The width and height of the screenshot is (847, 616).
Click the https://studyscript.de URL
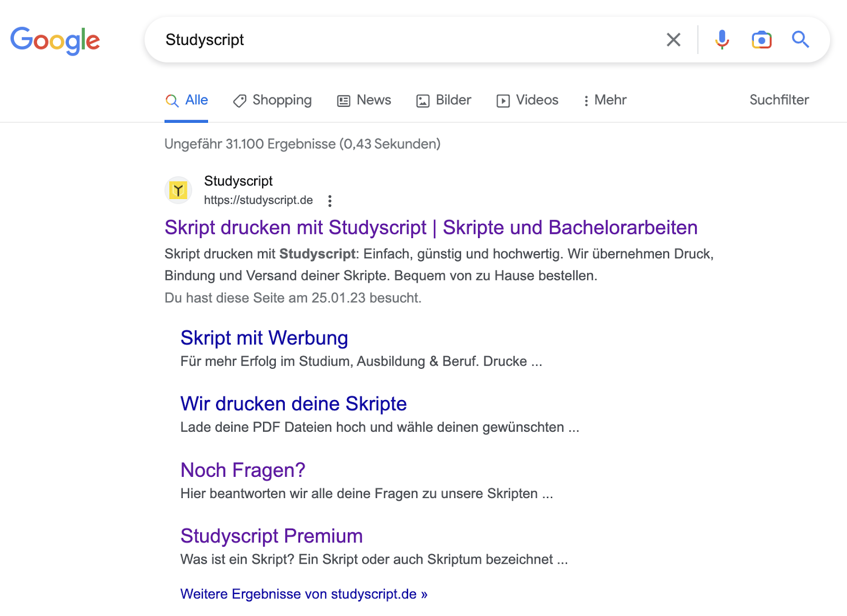click(258, 200)
